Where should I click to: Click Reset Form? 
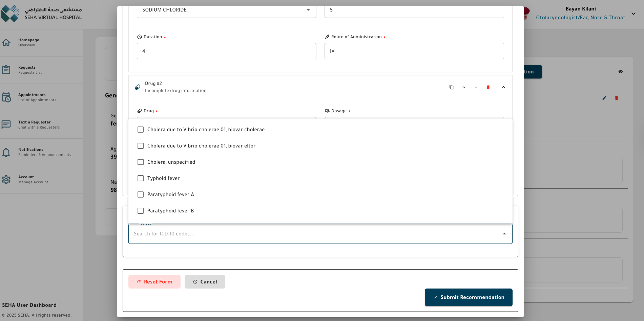coord(154,281)
